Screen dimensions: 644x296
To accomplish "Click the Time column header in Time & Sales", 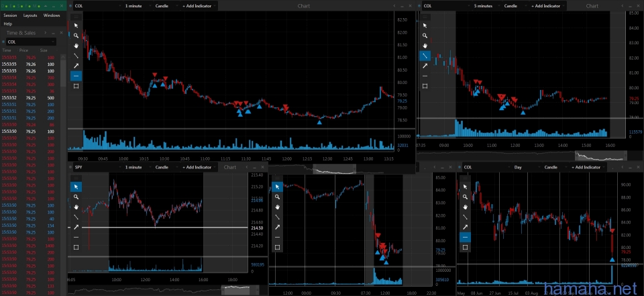I will point(7,50).
